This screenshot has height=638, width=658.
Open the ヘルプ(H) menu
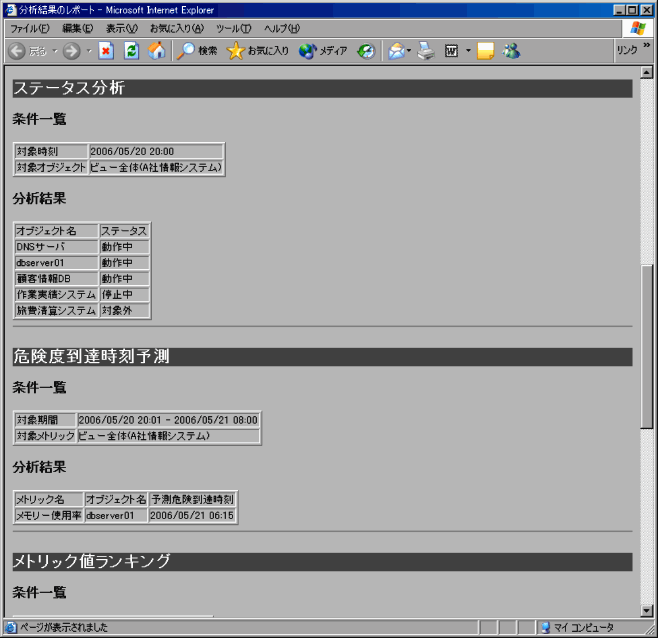pyautogui.click(x=282, y=29)
